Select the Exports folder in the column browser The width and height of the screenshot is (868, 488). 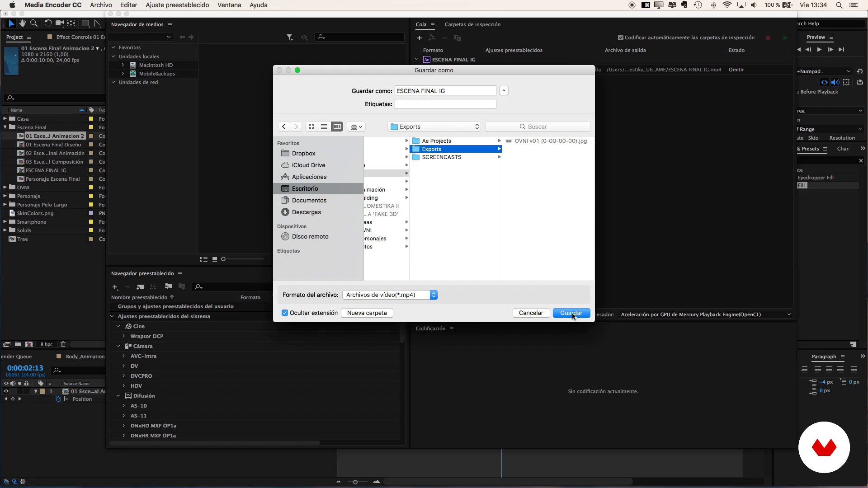point(456,149)
